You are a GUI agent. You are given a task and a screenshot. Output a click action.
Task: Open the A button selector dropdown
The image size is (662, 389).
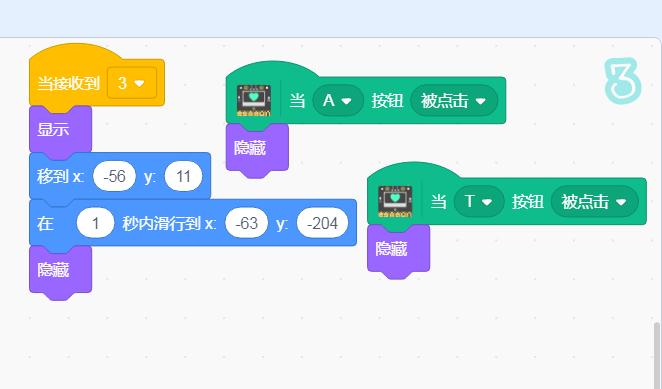pyautogui.click(x=338, y=101)
